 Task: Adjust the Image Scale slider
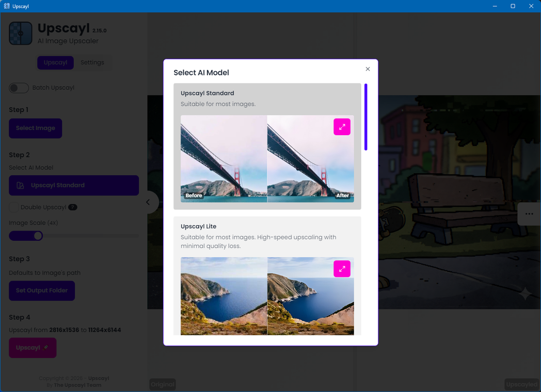point(74,236)
